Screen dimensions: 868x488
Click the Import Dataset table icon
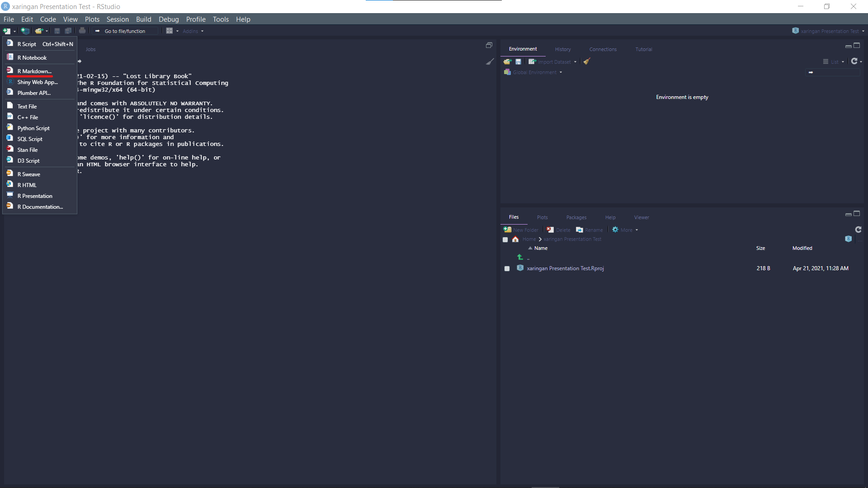[532, 61]
